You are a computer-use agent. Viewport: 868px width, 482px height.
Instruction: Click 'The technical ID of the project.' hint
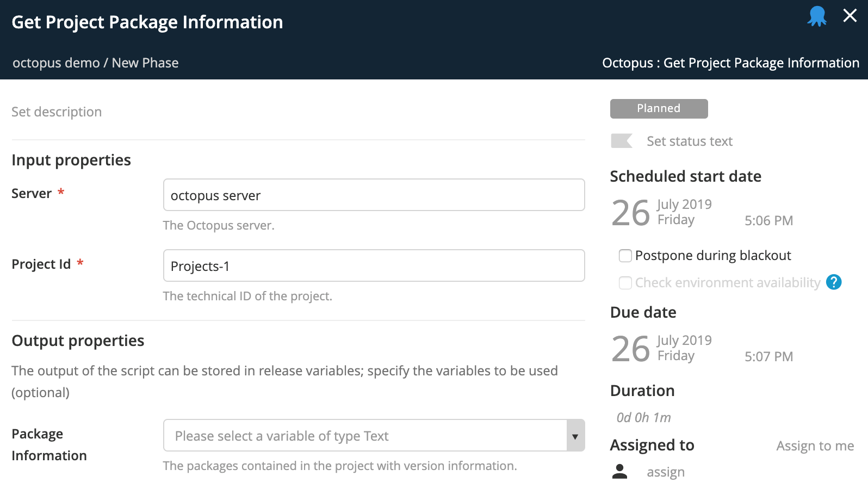coord(247,296)
